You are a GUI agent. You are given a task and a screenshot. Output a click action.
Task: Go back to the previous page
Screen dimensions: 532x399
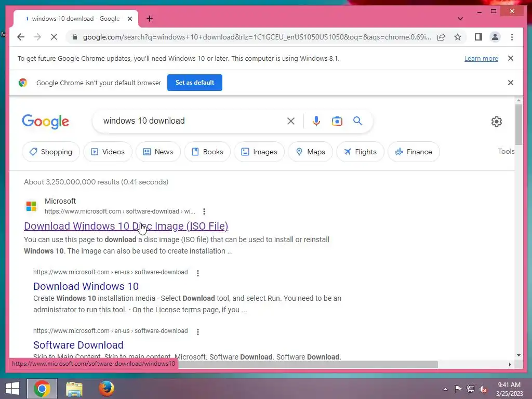tap(21, 37)
